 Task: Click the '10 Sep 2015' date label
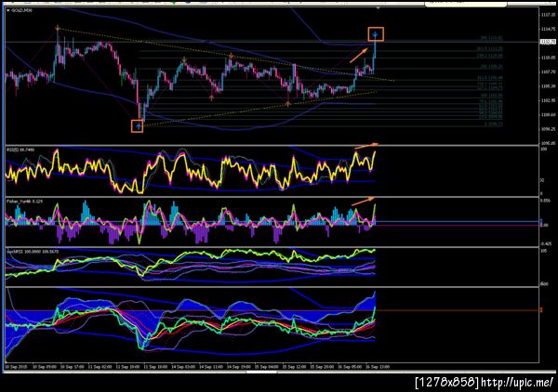(17, 366)
